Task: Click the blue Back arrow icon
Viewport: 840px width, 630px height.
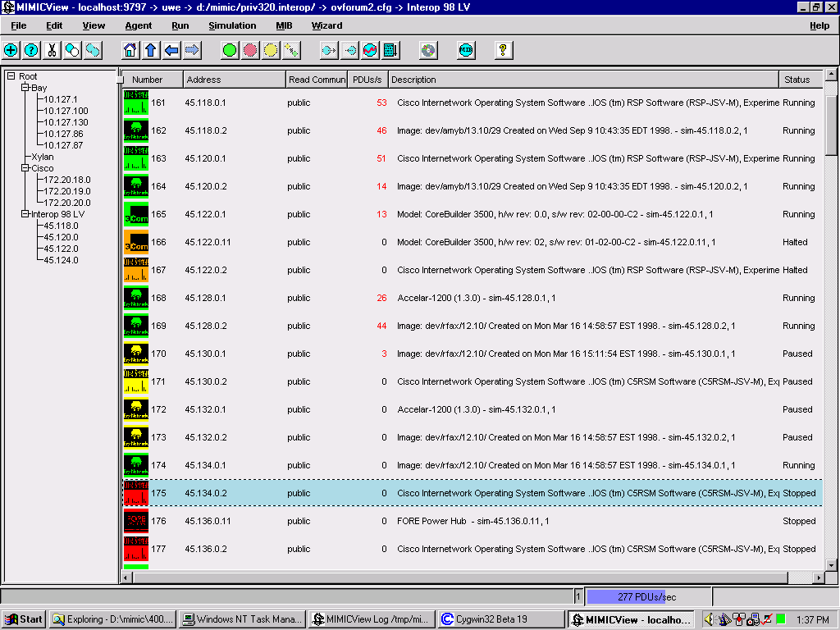Action: [171, 50]
